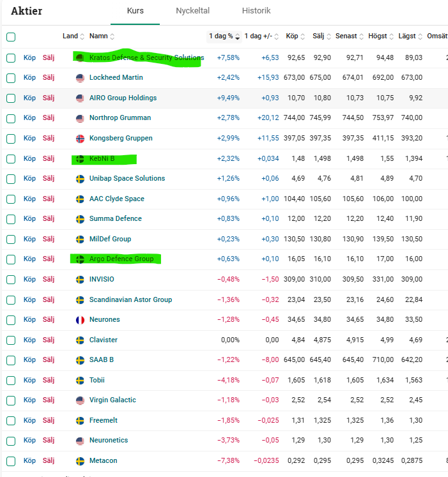
Task: Sort by Sälj price column header
Action: coord(321,36)
